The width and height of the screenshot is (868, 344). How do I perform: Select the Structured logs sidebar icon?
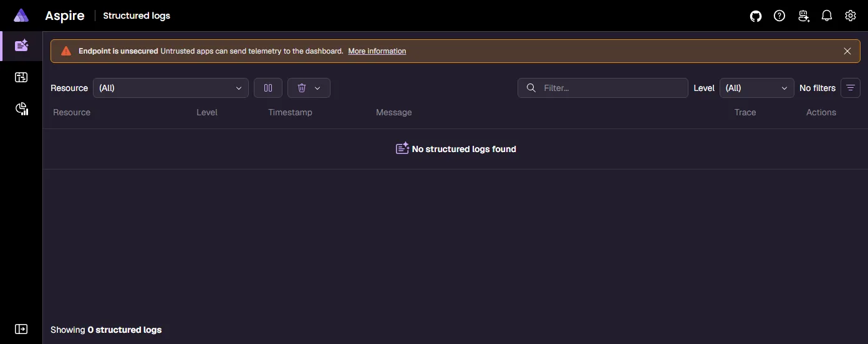coord(21,45)
